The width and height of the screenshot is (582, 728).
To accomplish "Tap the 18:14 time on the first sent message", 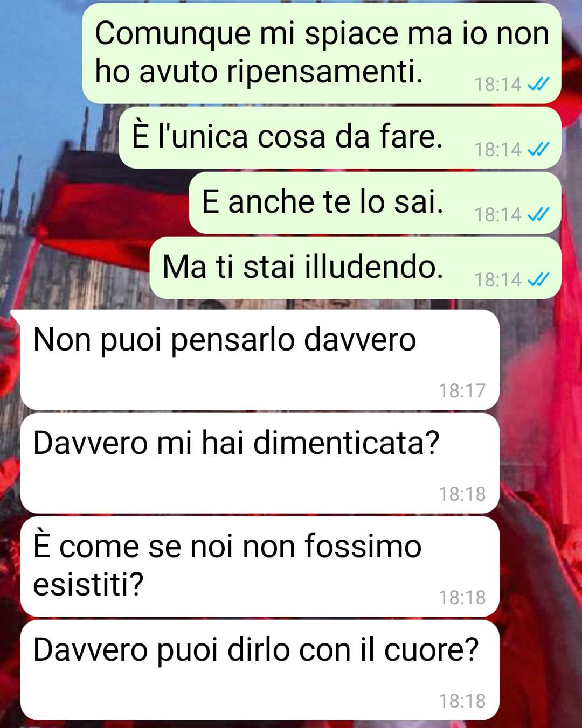I will (x=498, y=84).
